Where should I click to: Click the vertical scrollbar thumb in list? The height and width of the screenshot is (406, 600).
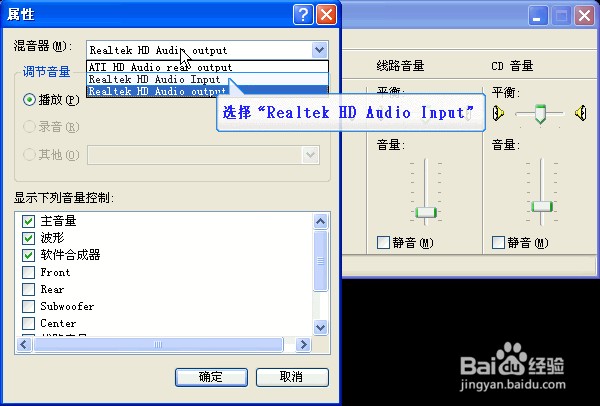[320, 261]
